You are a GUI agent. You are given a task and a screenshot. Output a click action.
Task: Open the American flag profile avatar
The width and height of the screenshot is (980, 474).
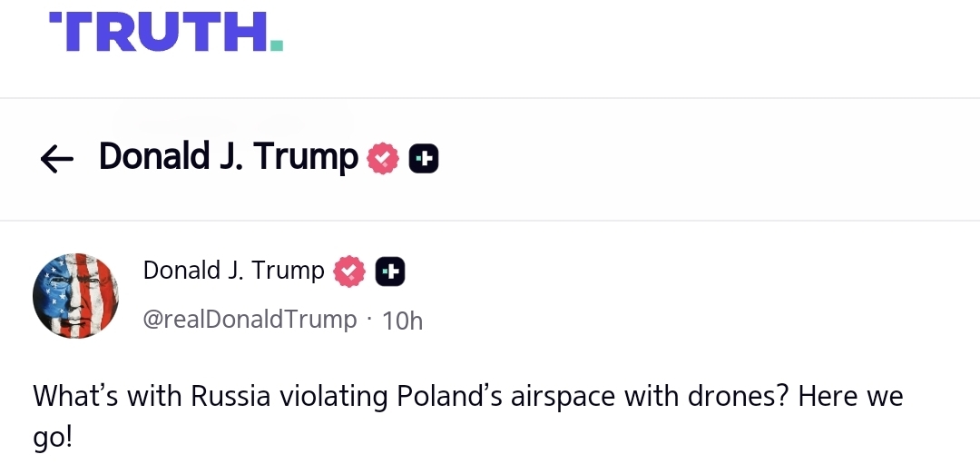point(75,295)
